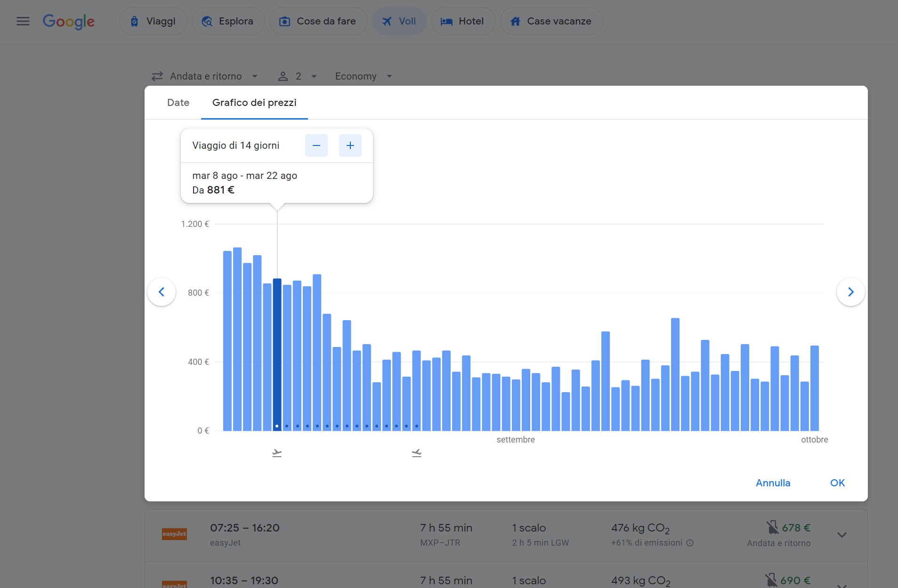Click the Voli airplane icon

[387, 21]
